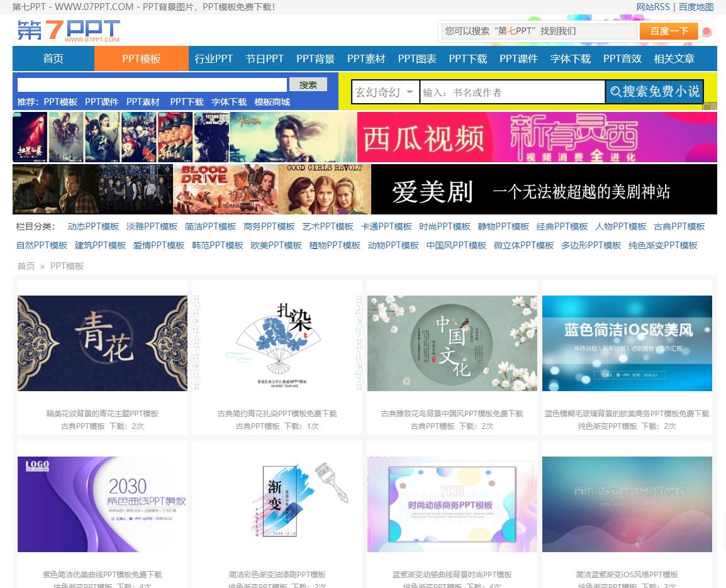Screen dimensions: 726x588
Task: Click the grey 搜索 button
Action: [308, 85]
